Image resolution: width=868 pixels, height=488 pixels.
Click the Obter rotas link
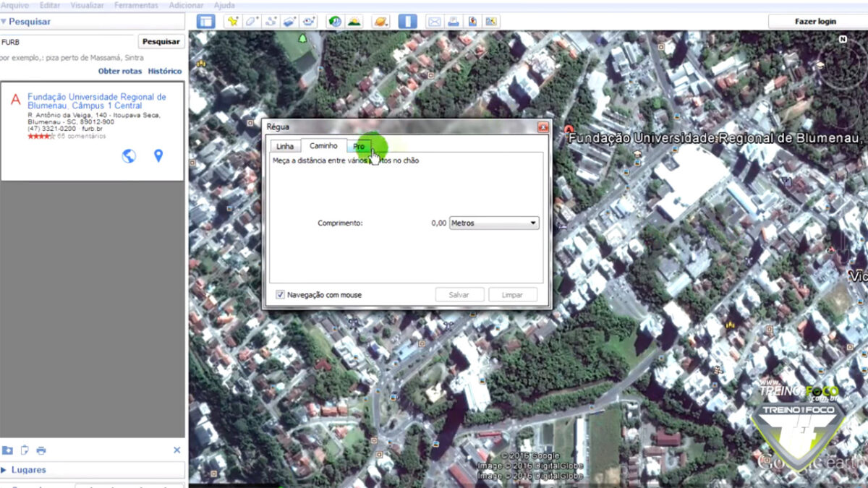120,72
